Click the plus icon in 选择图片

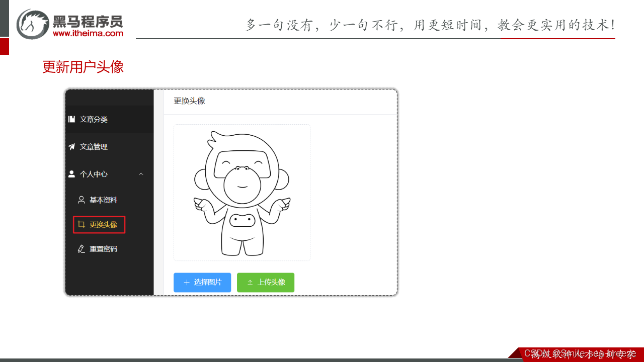pyautogui.click(x=187, y=283)
